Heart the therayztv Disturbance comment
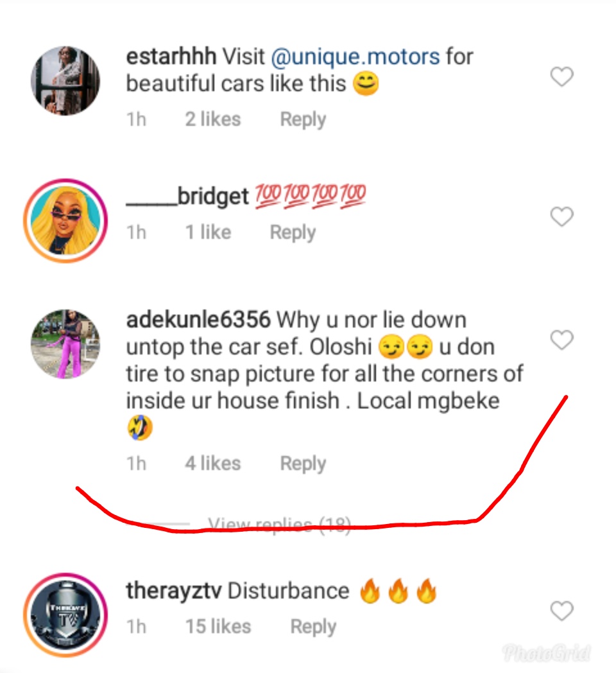This screenshot has height=673, width=616. 562,611
